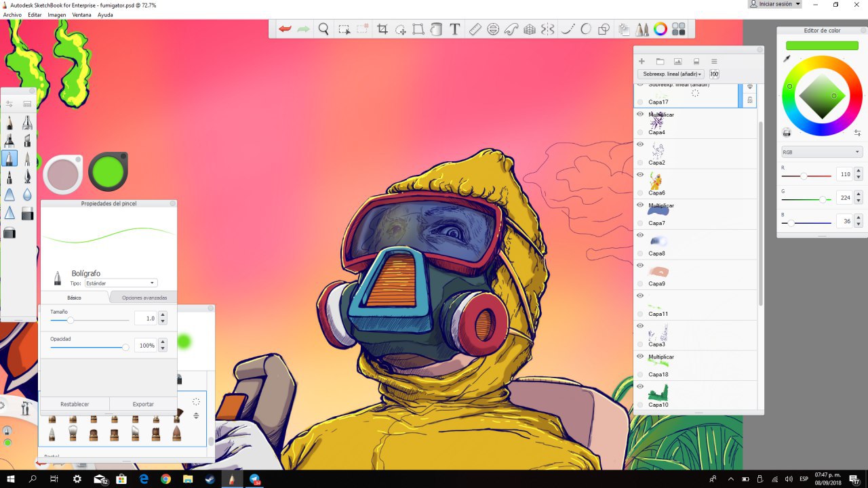Viewport: 868px width, 488px height.
Task: Open the layer blend mode dropdown
Action: (671, 74)
